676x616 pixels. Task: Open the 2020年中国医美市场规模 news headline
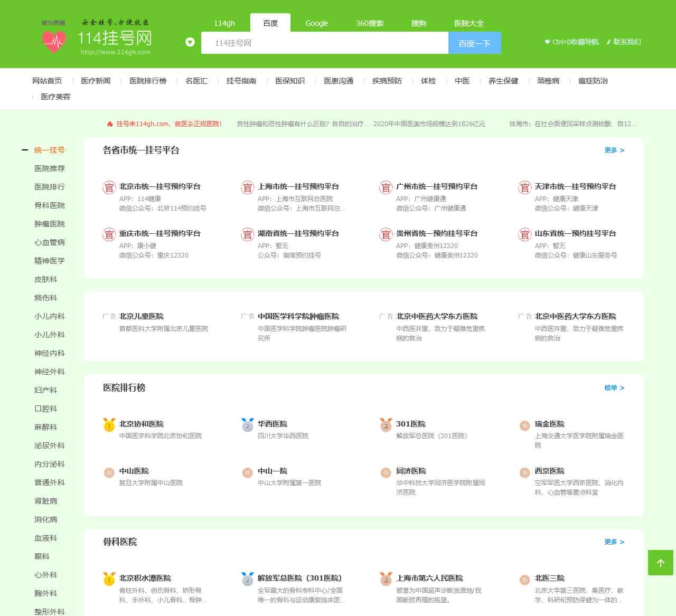click(x=429, y=124)
